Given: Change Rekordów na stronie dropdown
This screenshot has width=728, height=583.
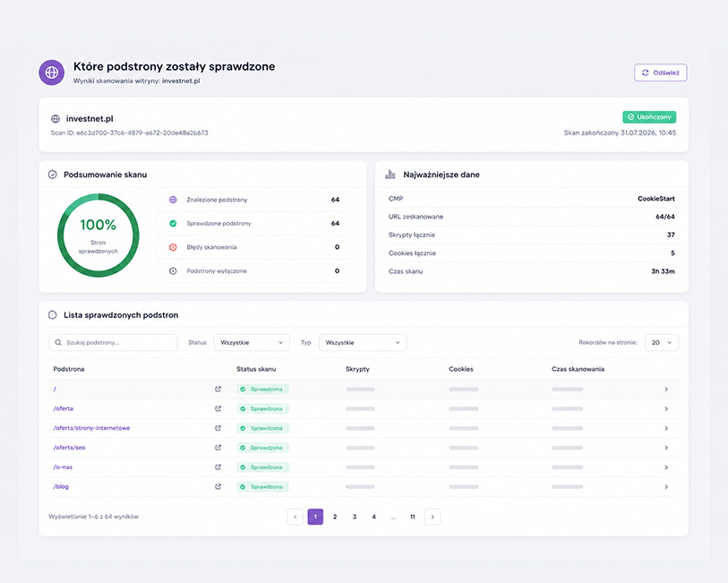Looking at the screenshot, I should point(662,343).
